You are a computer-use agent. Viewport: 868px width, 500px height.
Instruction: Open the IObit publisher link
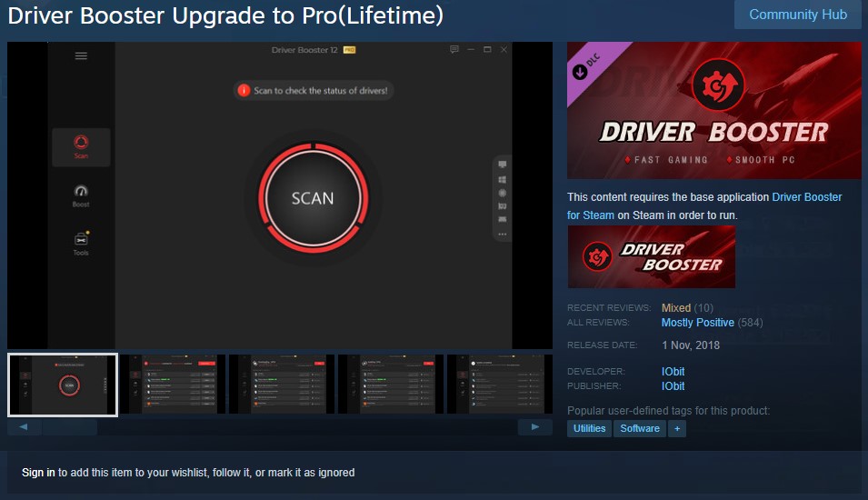[673, 386]
